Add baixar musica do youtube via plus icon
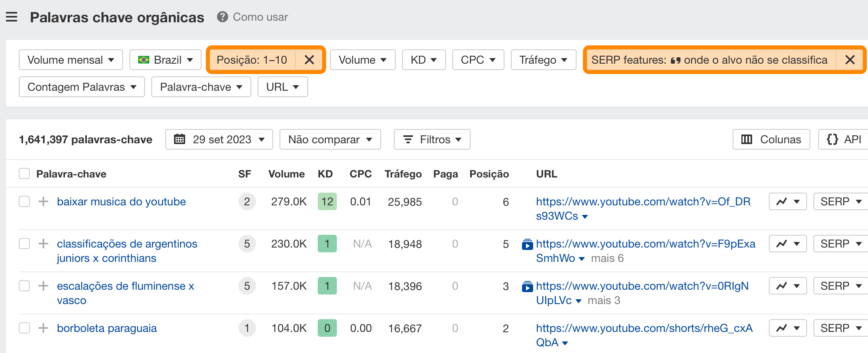 pyautogui.click(x=43, y=201)
